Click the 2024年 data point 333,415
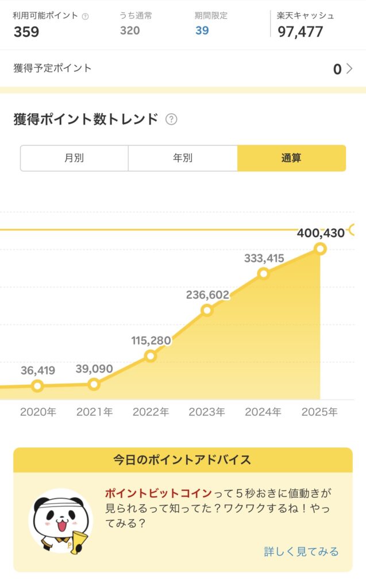 pyautogui.click(x=263, y=273)
